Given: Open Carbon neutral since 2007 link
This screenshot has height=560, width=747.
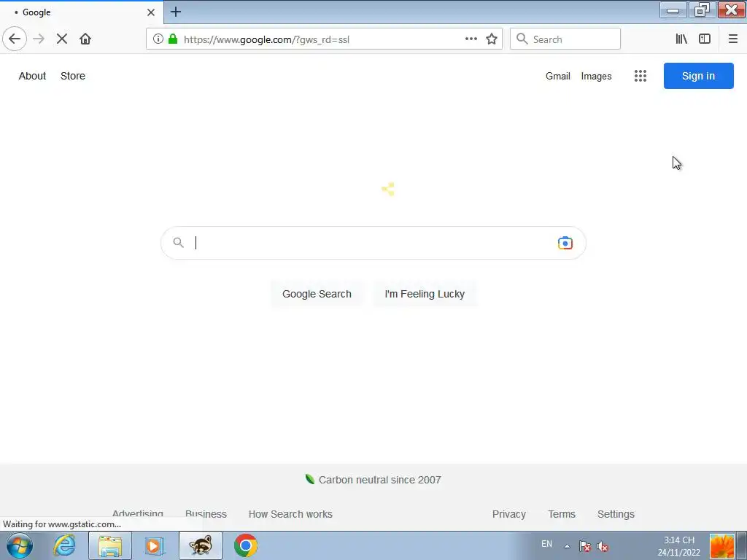Looking at the screenshot, I should (373, 480).
